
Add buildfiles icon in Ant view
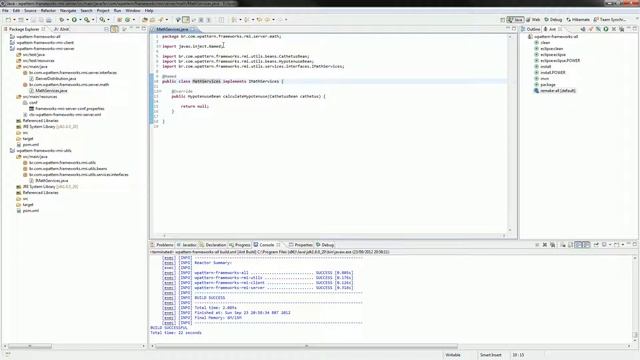coord(583,29)
